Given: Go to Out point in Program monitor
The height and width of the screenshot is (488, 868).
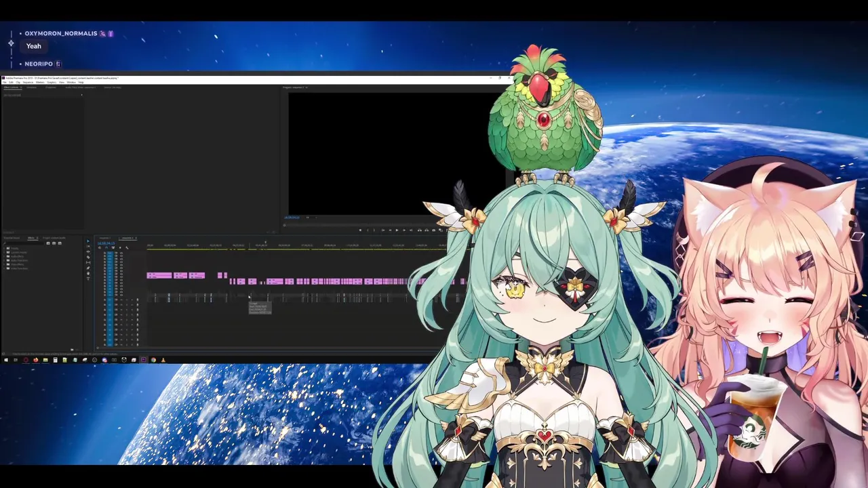Looking at the screenshot, I should (x=411, y=230).
